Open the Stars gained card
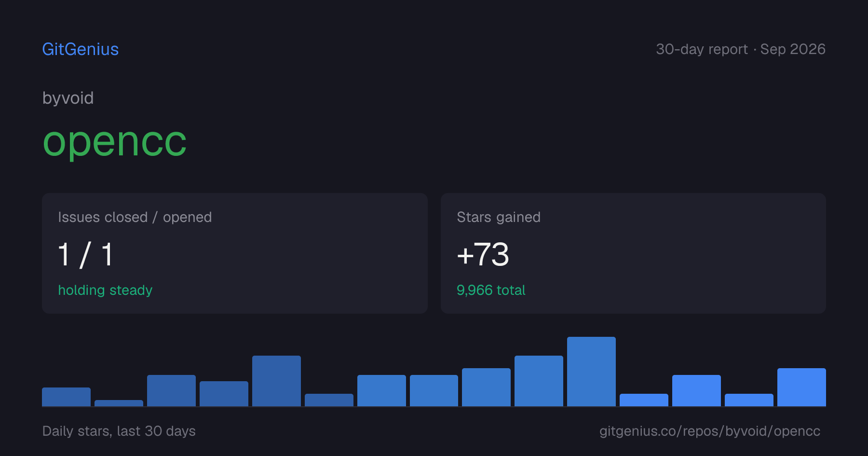 633,253
